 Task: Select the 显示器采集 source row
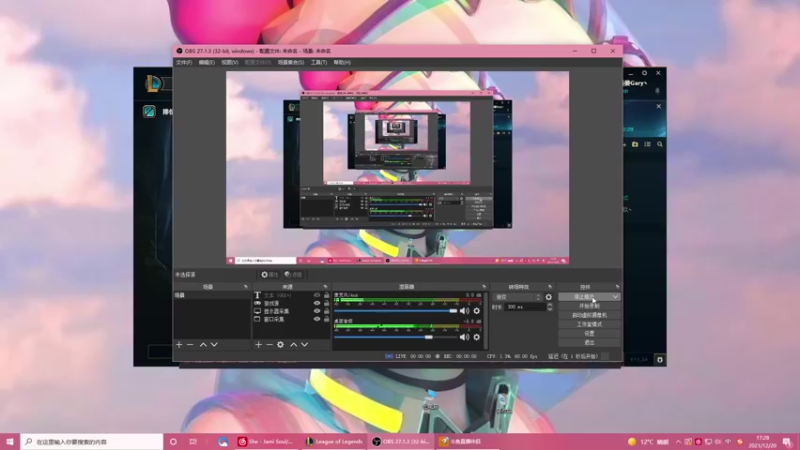292,311
